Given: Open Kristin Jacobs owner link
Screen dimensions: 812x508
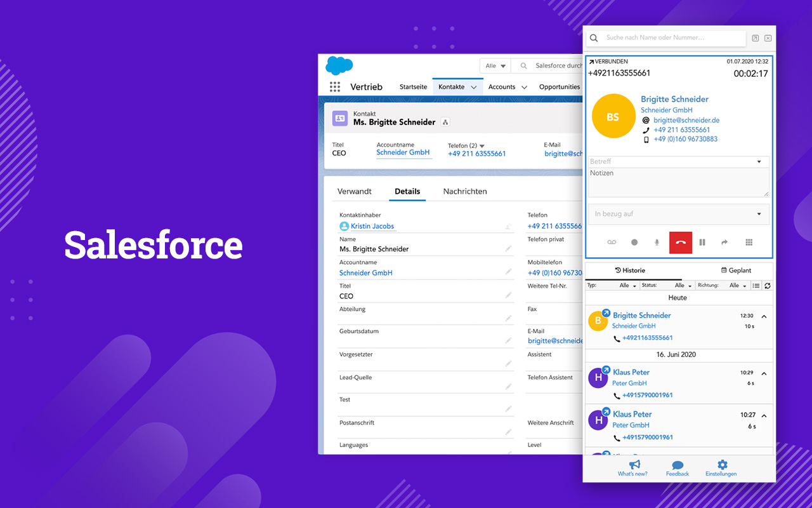Looking at the screenshot, I should pyautogui.click(x=372, y=226).
